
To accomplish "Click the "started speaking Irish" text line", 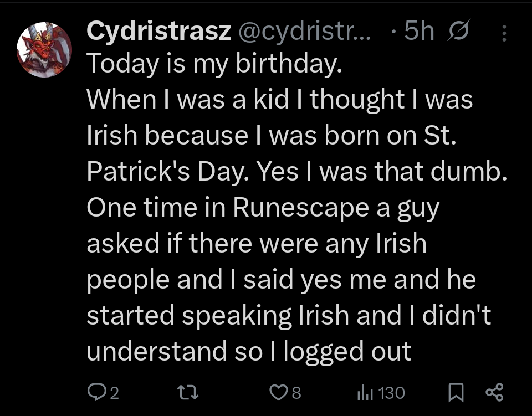I will click(218, 315).
